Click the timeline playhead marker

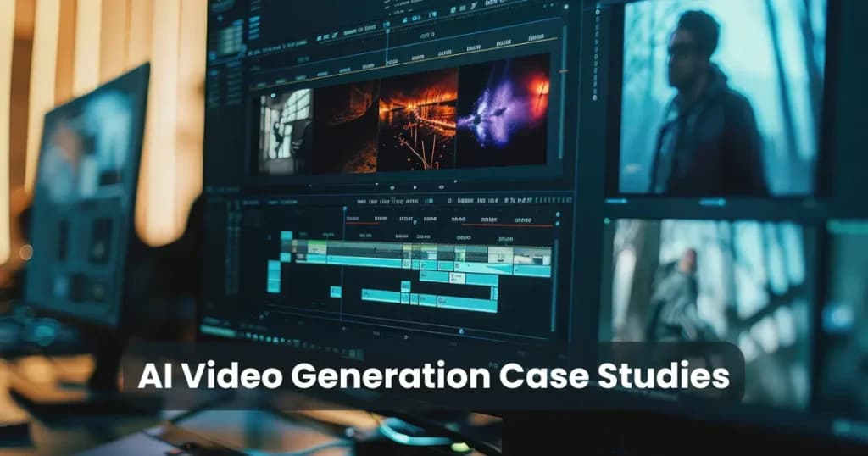pyautogui.click(x=345, y=208)
